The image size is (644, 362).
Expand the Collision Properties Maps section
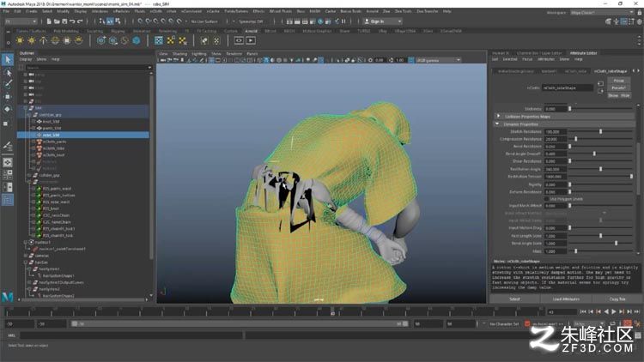pyautogui.click(x=498, y=116)
